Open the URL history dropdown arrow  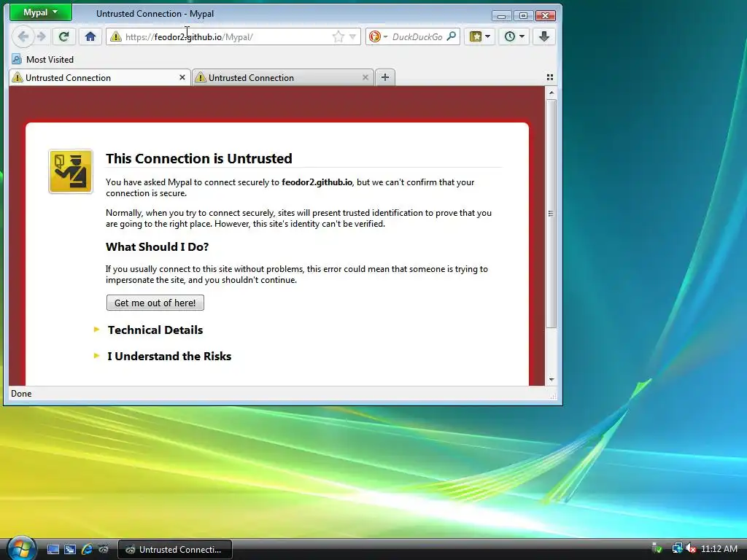tap(352, 36)
